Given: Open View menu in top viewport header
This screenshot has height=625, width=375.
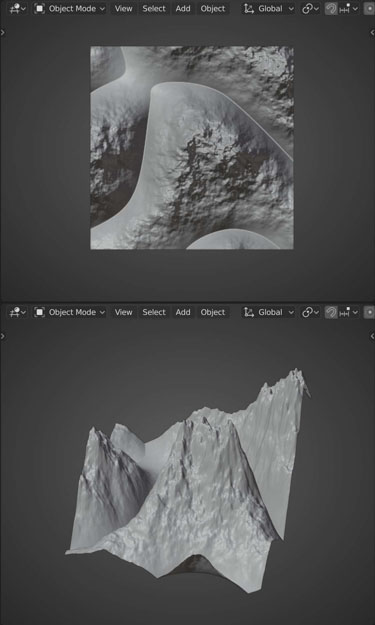Looking at the screenshot, I should point(124,8).
